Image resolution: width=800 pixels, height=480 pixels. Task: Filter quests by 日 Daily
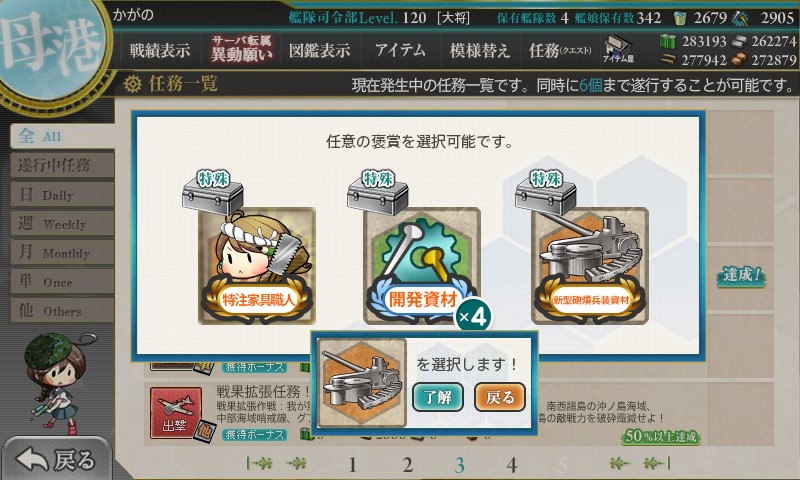[x=62, y=194]
